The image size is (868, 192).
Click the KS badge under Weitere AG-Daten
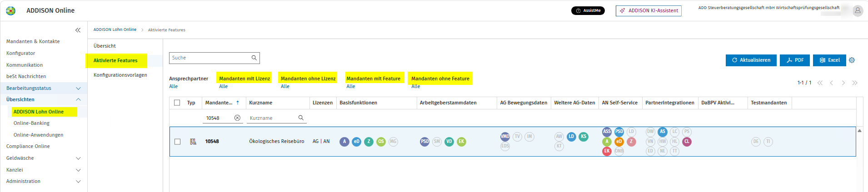tap(584, 136)
